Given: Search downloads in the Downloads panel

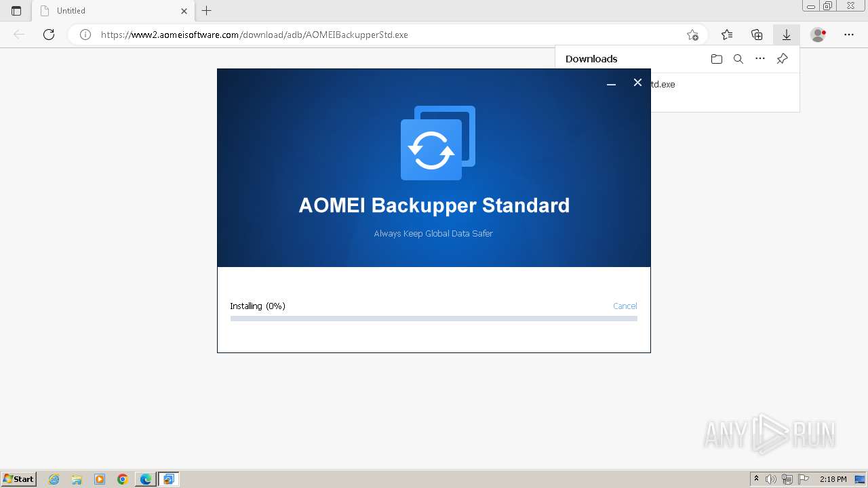Looking at the screenshot, I should (x=738, y=59).
